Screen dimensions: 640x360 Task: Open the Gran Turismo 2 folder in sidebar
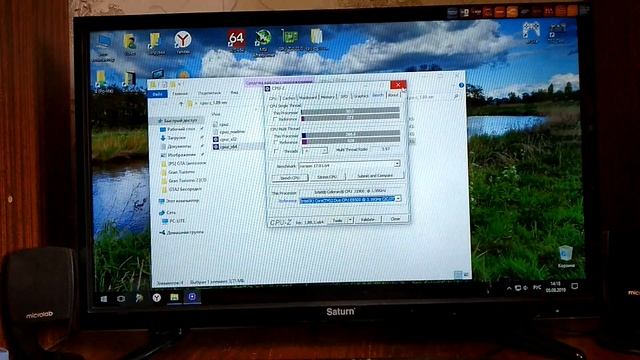pos(184,180)
